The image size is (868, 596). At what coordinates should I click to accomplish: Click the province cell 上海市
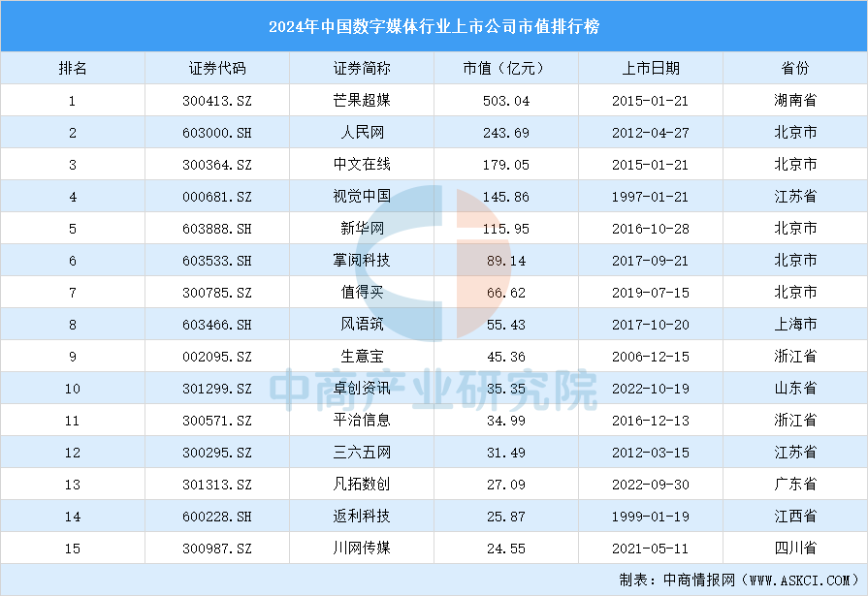click(795, 325)
